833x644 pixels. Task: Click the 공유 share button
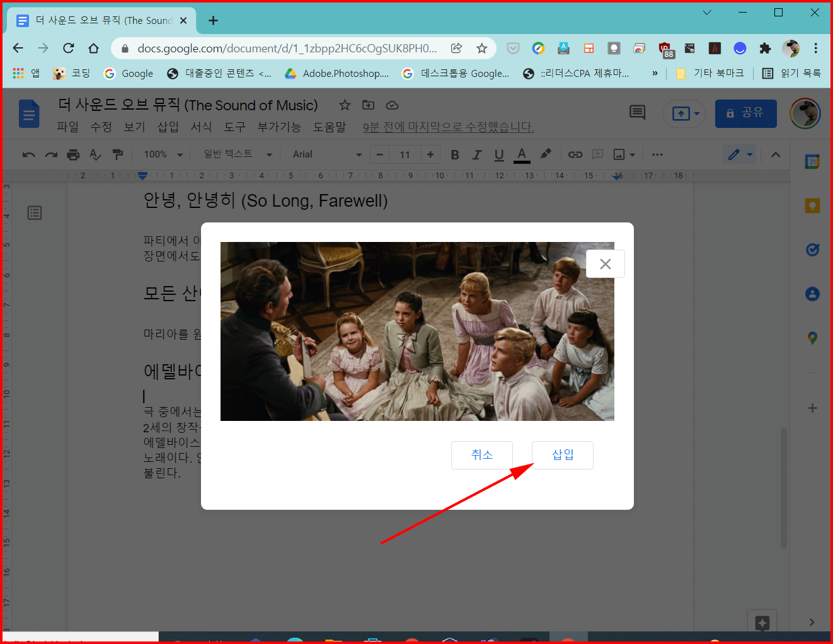click(x=745, y=113)
